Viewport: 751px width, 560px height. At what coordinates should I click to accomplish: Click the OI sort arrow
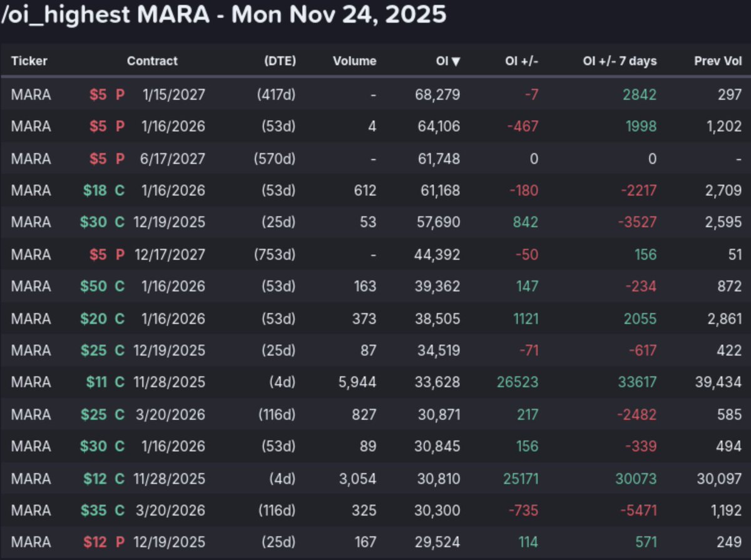click(455, 61)
